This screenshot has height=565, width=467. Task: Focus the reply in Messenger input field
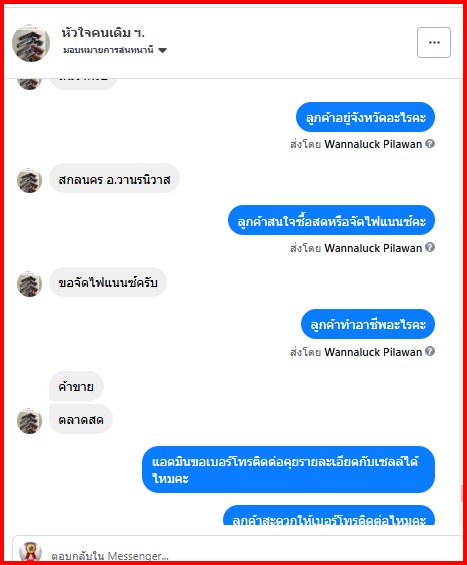point(238,550)
